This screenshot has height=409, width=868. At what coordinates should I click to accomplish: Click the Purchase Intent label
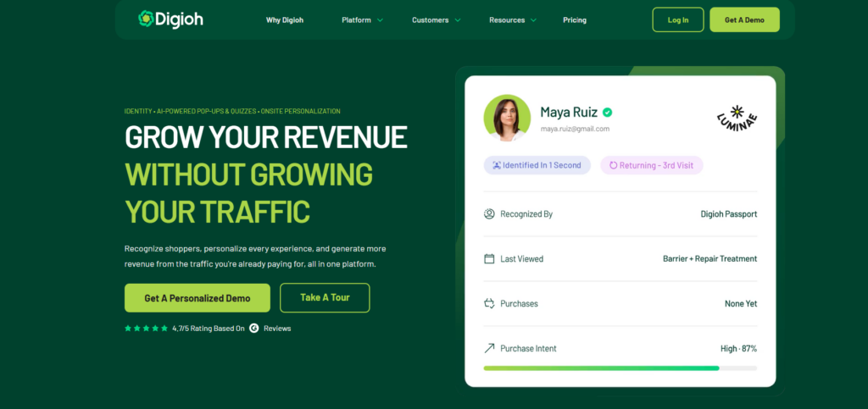[x=529, y=348]
